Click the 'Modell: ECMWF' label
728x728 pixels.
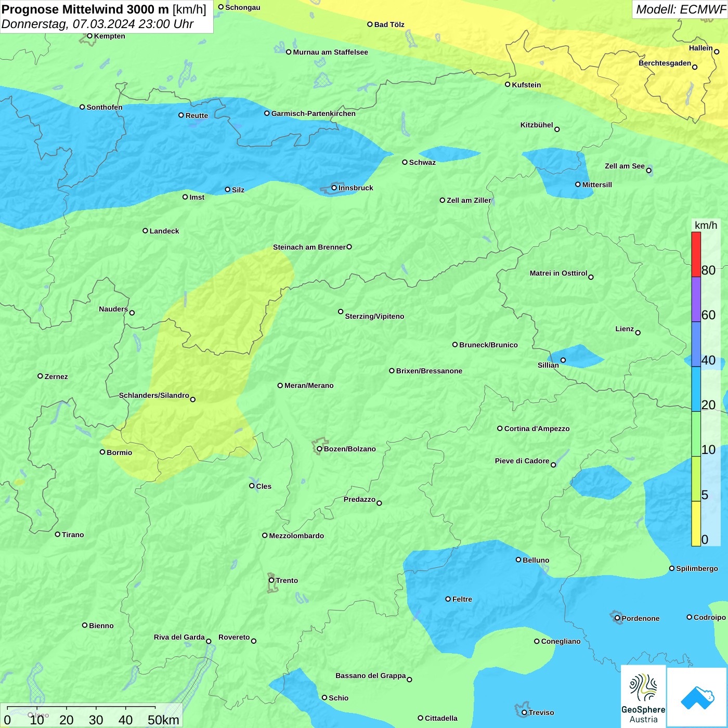681,9
